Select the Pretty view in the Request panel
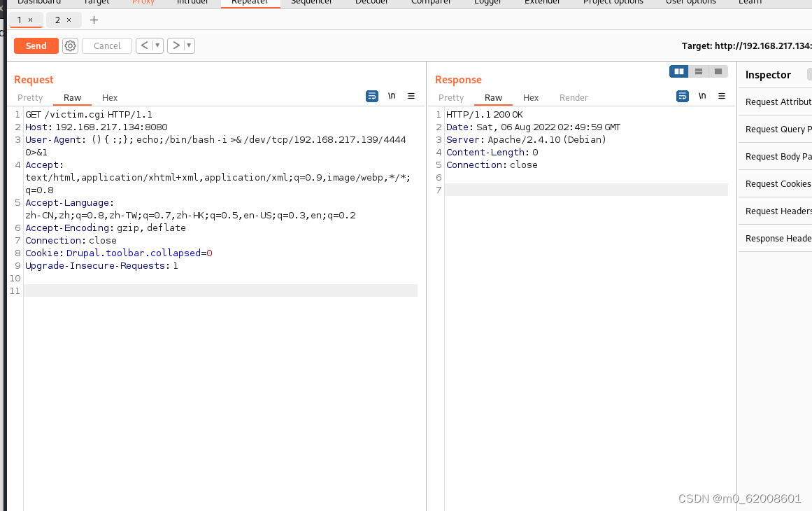 (x=30, y=97)
